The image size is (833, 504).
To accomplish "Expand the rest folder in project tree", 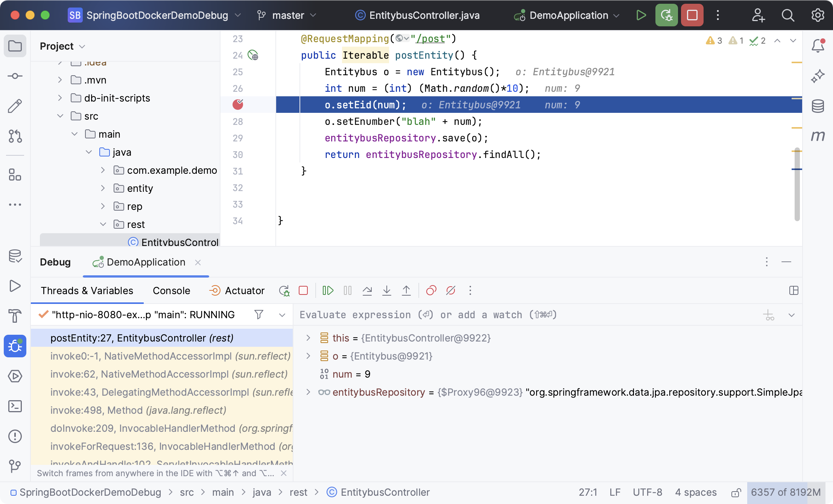I will point(102,224).
